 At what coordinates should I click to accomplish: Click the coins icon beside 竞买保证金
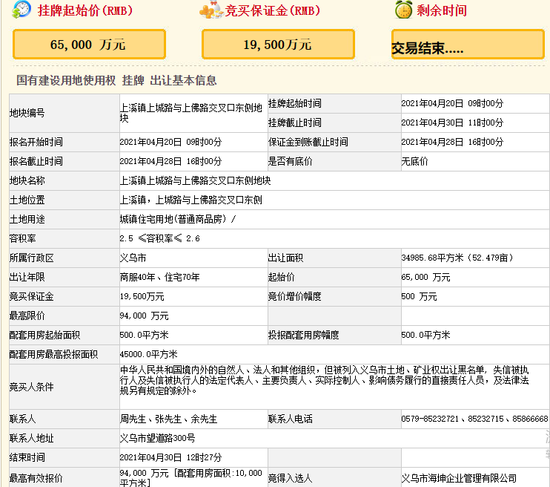(211, 10)
